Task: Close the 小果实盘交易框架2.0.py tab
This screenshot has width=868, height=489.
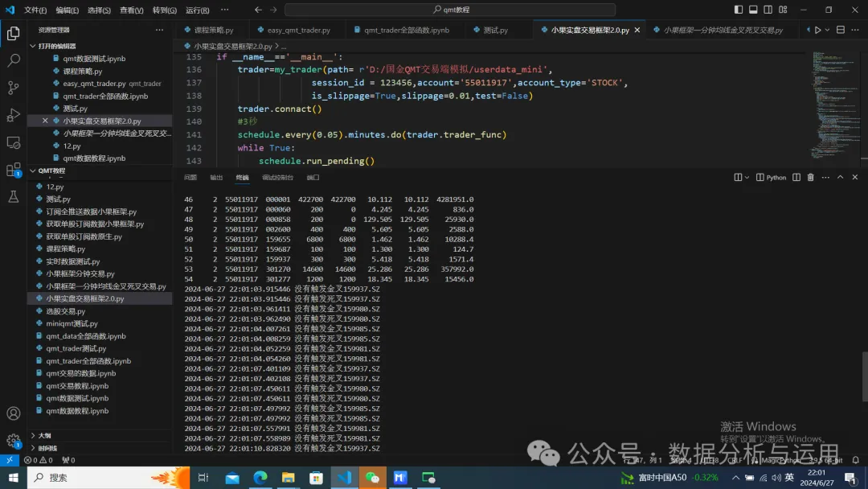Action: [637, 30]
